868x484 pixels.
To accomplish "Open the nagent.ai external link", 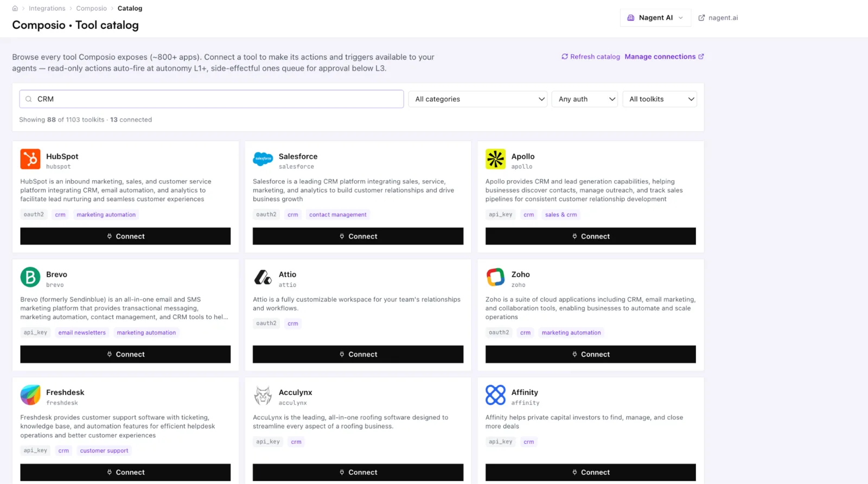I will point(718,18).
